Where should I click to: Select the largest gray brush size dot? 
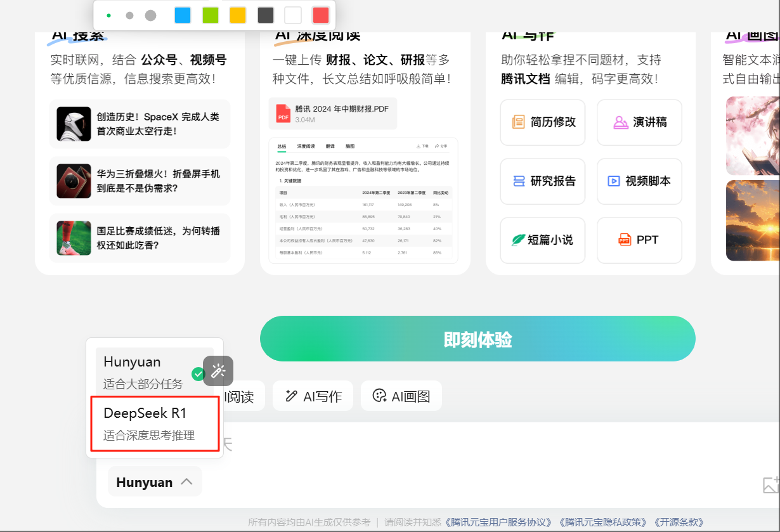pos(150,15)
